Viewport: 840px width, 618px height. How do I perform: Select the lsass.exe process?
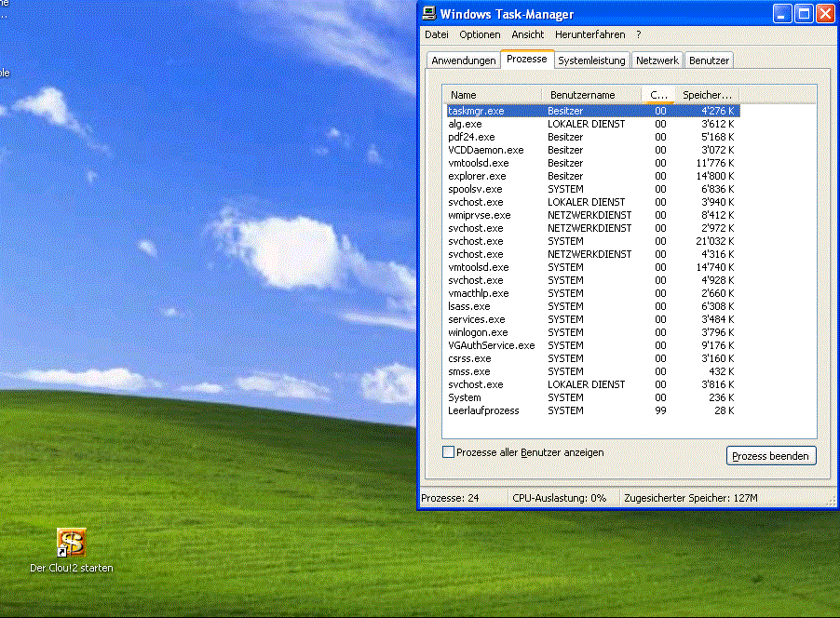593,306
